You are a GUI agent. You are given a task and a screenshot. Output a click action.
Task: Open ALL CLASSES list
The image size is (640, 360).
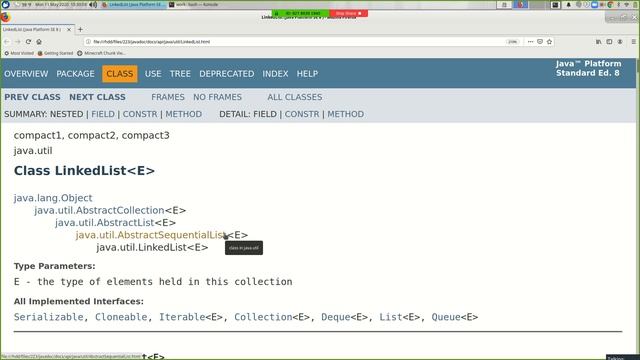[x=295, y=97]
